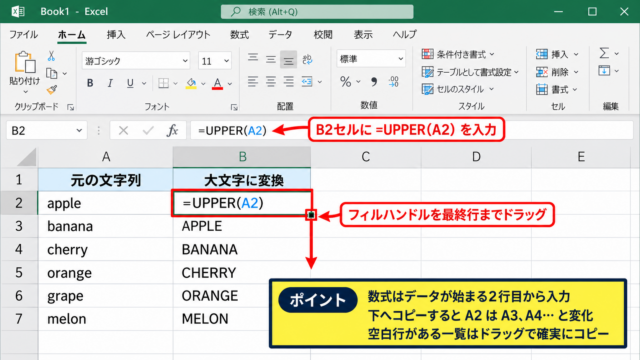640x360 pixels.
Task: Open the ヘルプ tab
Action: [x=404, y=34]
